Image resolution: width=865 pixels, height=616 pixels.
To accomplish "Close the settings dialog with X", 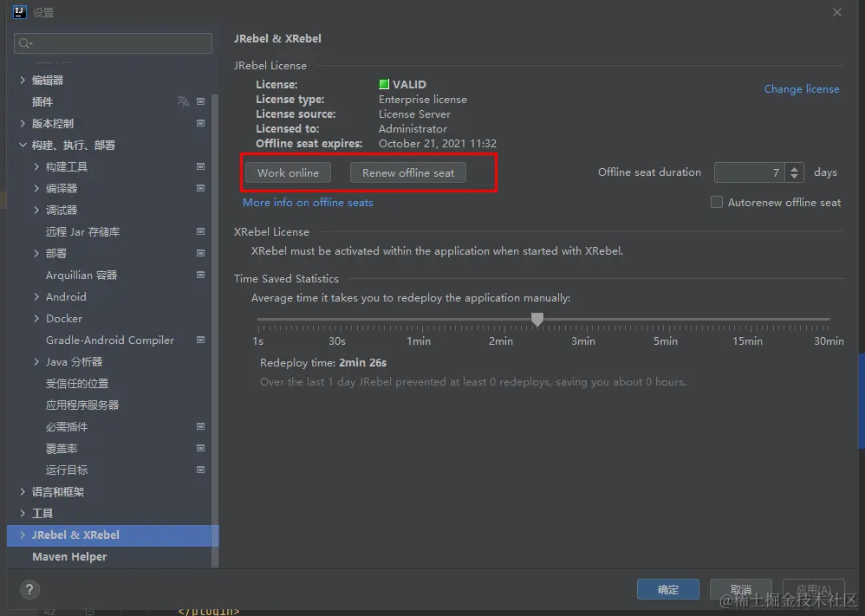I will point(837,12).
